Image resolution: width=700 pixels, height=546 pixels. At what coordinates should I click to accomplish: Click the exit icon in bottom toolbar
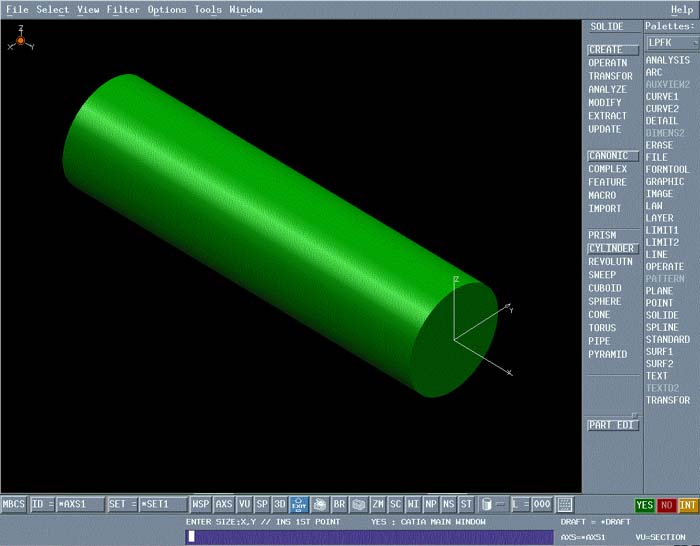299,504
